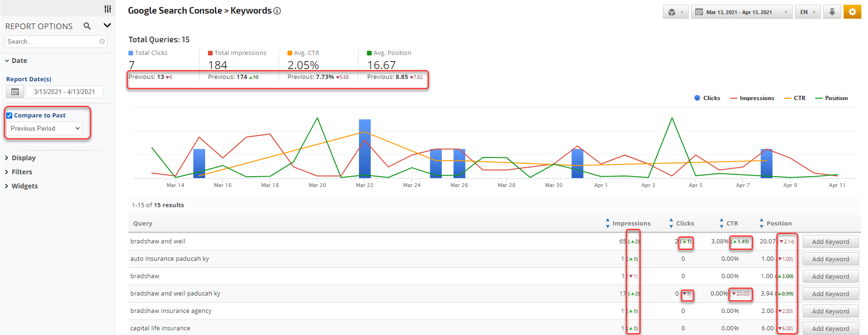
Task: Expand the Filters section
Action: pyautogui.click(x=22, y=172)
